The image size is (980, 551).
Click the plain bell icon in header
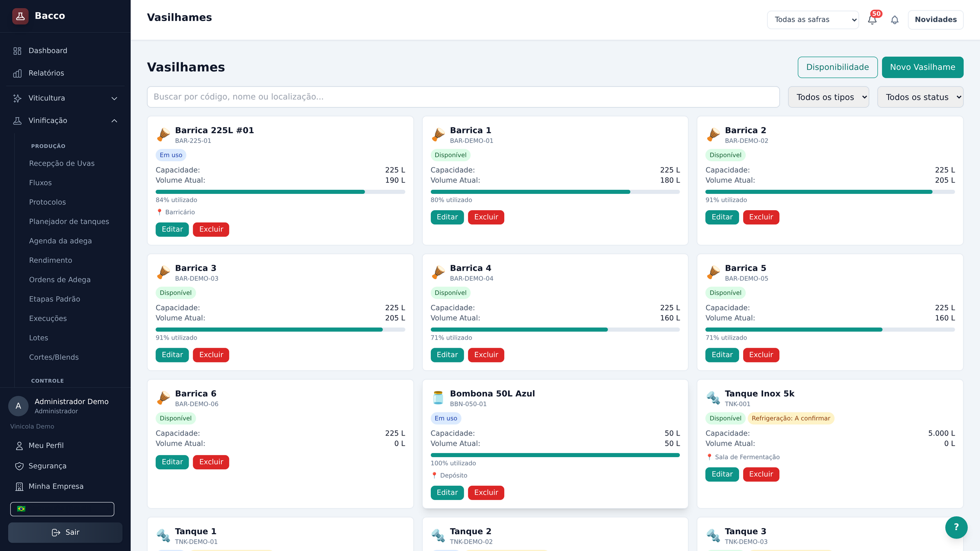click(895, 20)
